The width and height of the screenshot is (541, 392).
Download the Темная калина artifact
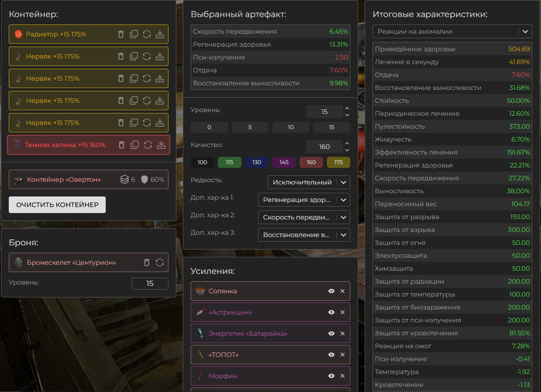coord(161,145)
